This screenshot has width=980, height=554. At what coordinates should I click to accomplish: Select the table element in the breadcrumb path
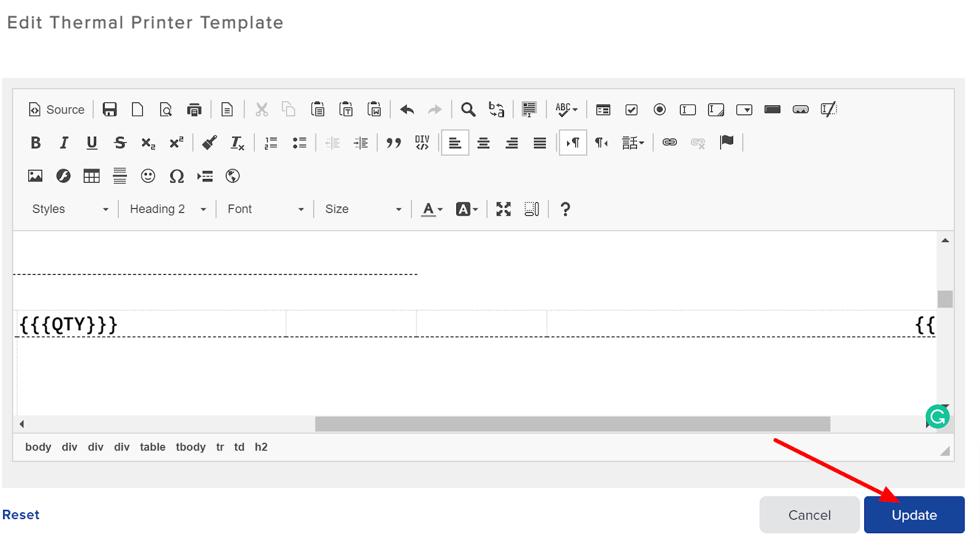tap(152, 447)
